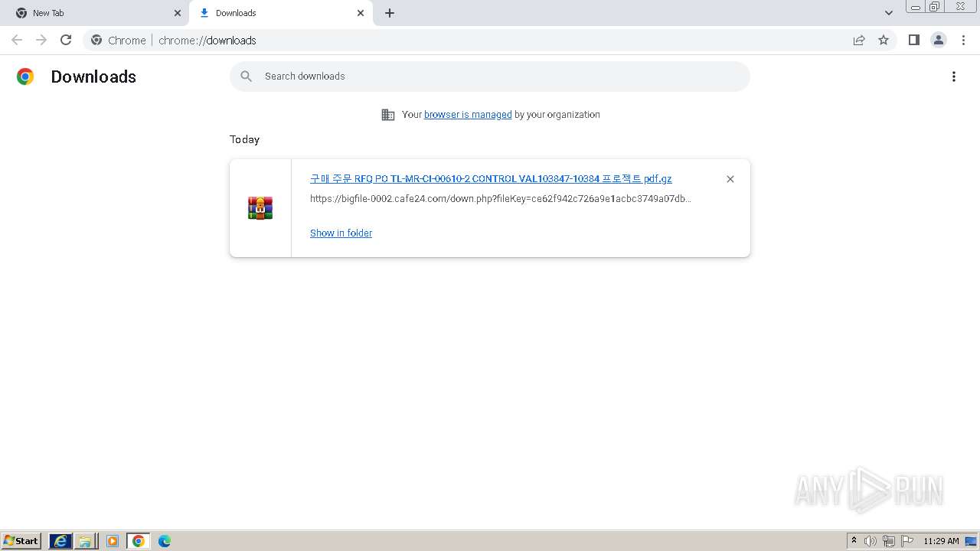This screenshot has height=551, width=980.
Task: Open the downloaded pdf.gz file link
Action: [491, 178]
